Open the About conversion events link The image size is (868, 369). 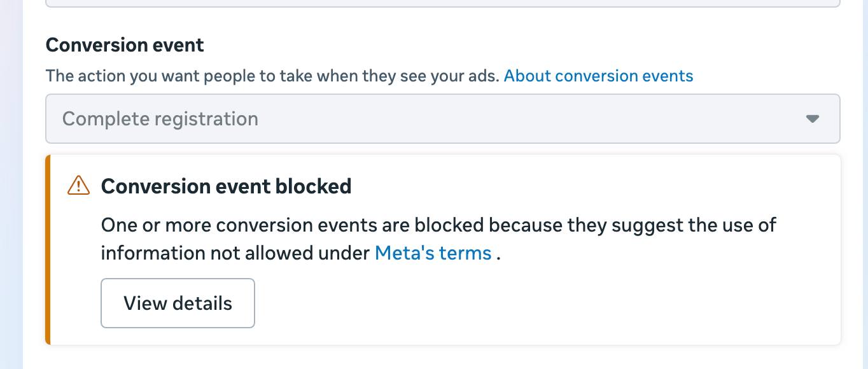point(598,76)
